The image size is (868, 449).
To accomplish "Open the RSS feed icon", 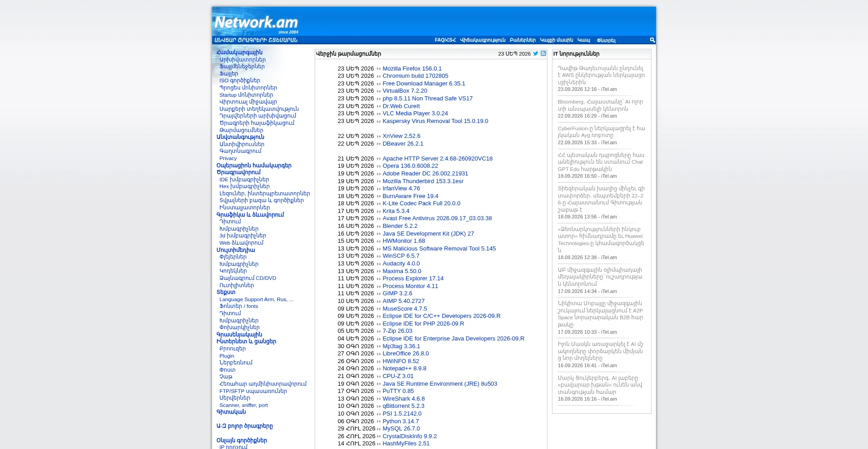I will [543, 53].
